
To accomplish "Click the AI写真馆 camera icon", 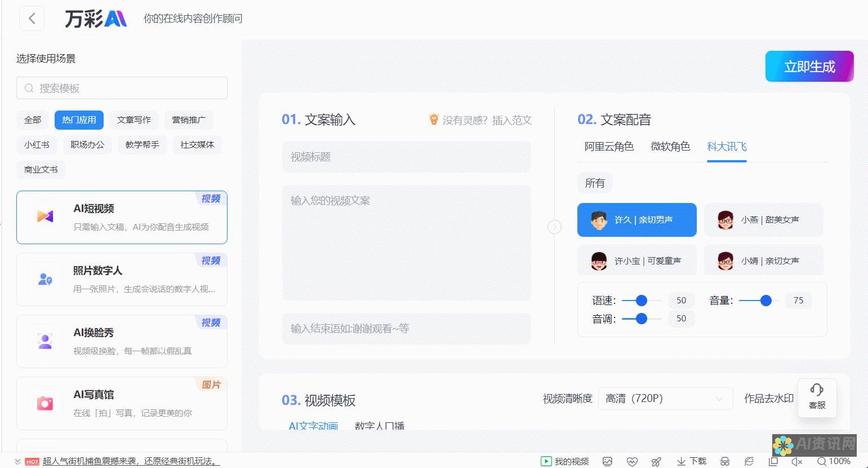I will pyautogui.click(x=45, y=403).
